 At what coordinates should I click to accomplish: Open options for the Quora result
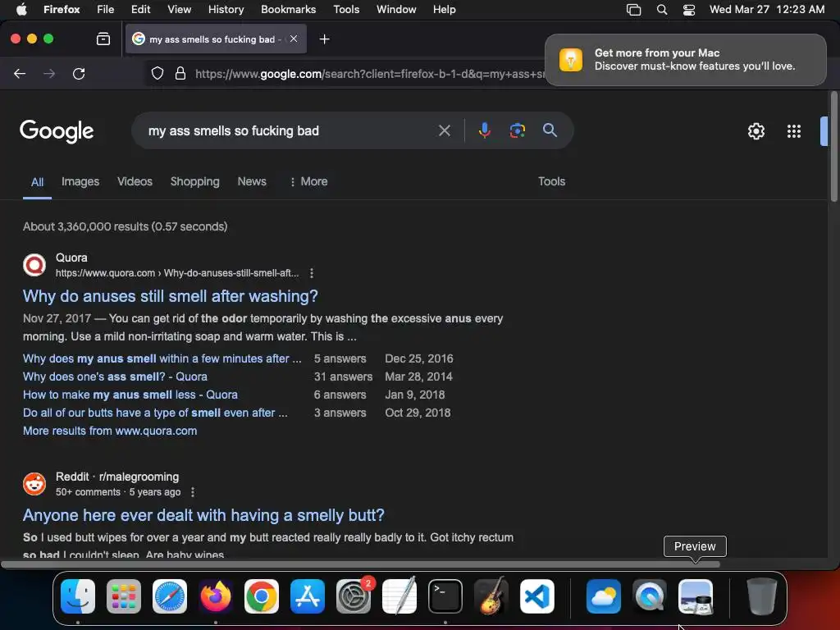pyautogui.click(x=311, y=273)
